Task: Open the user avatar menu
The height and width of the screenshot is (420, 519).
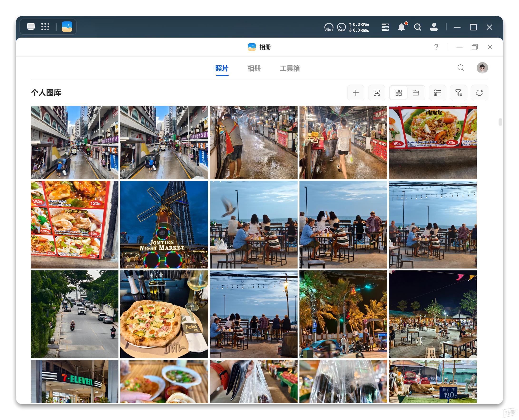Action: click(482, 68)
